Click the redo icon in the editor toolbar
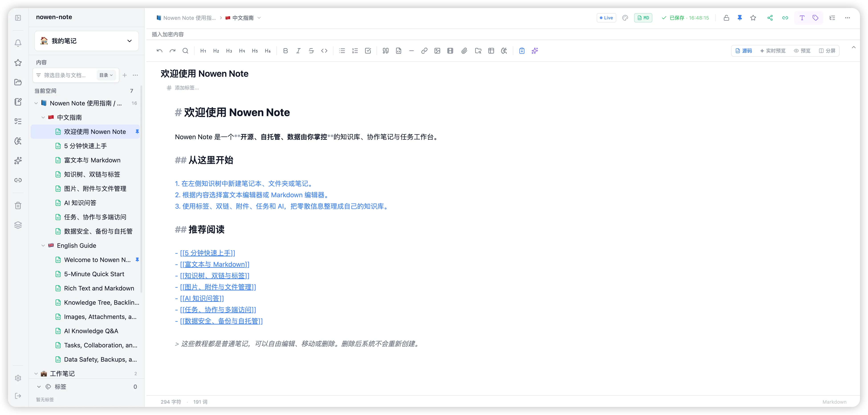868x415 pixels. point(172,51)
